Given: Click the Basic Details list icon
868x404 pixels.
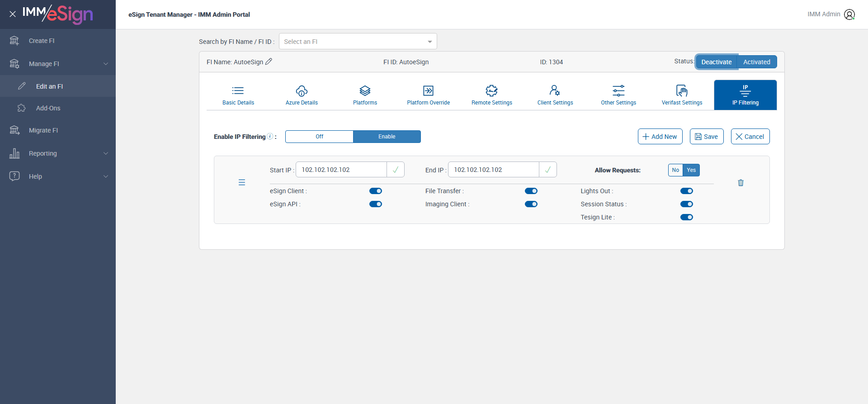Looking at the screenshot, I should coord(238,90).
